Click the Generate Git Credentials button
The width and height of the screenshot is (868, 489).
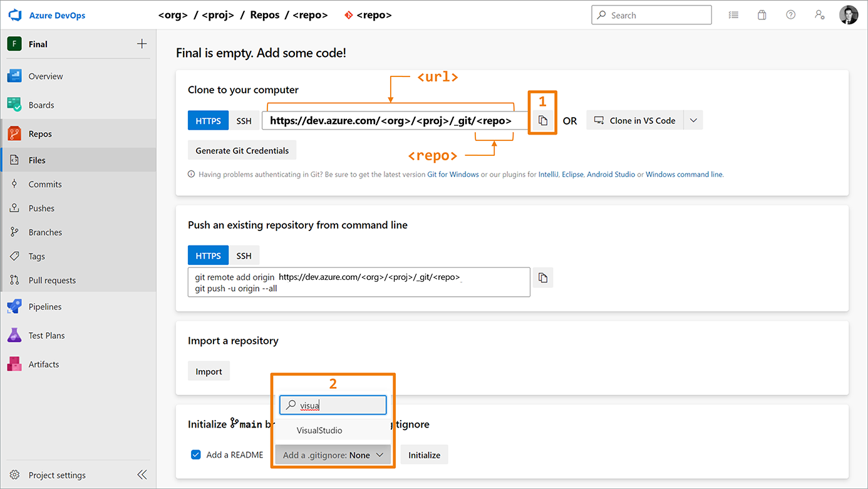coord(242,150)
